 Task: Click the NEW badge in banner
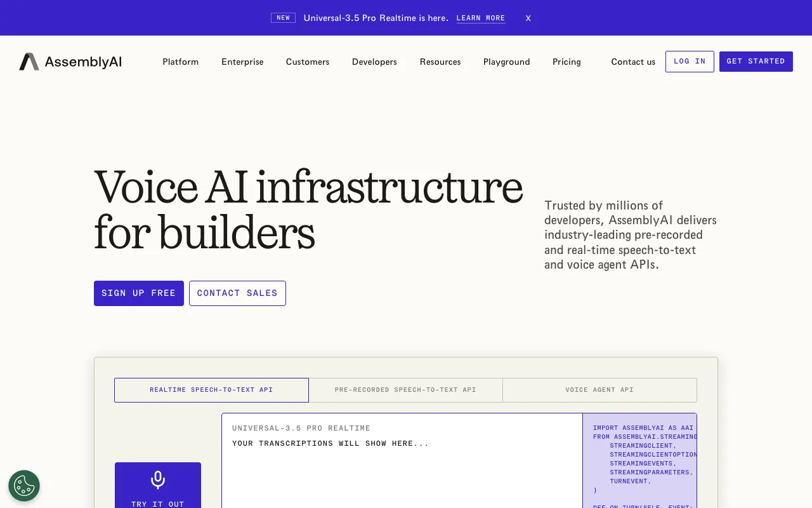[x=283, y=18]
